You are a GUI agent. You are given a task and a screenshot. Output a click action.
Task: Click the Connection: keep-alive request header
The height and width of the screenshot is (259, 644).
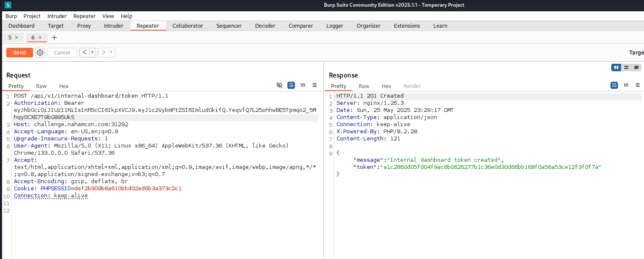pyautogui.click(x=51, y=196)
